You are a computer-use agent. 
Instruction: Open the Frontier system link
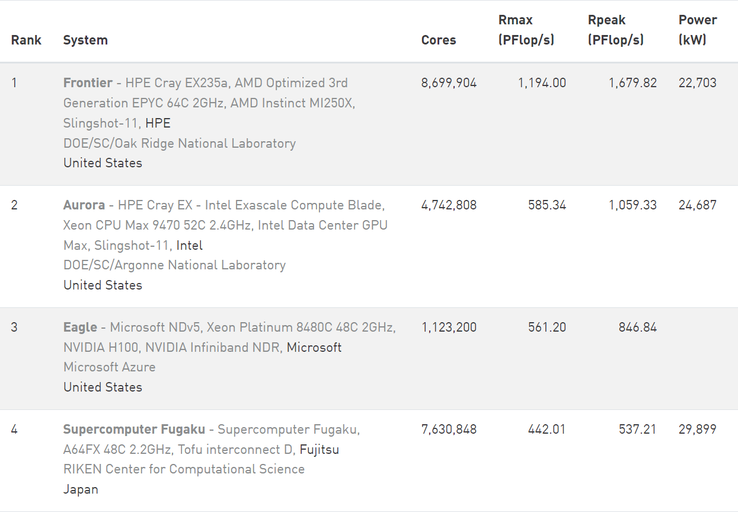tap(88, 83)
